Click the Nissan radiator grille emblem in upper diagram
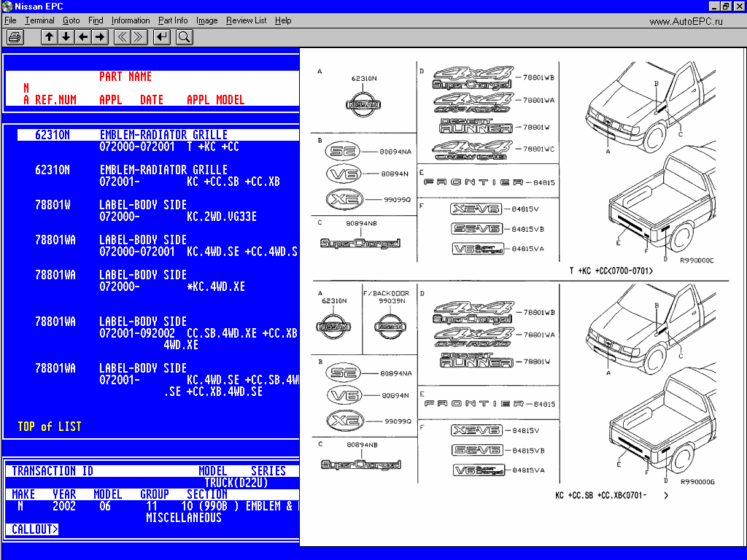The image size is (747, 560). (x=363, y=104)
